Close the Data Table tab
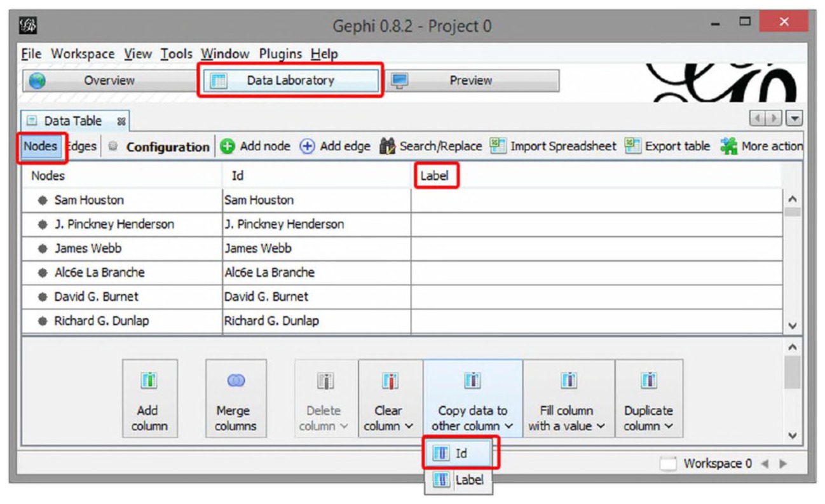This screenshot has width=825, height=504. coord(121,121)
